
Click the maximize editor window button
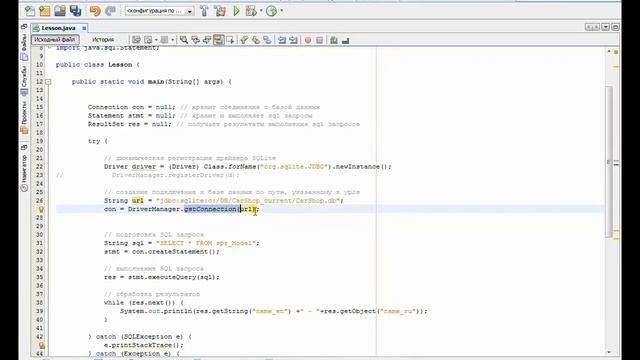pyautogui.click(x=615, y=27)
